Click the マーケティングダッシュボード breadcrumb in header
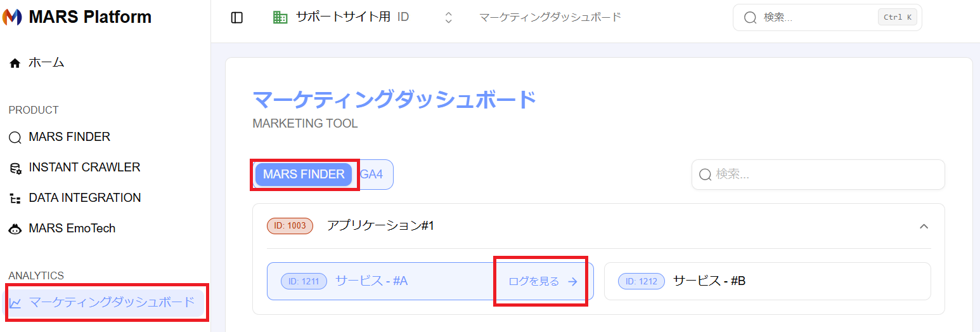The height and width of the screenshot is (332, 980). tap(550, 17)
